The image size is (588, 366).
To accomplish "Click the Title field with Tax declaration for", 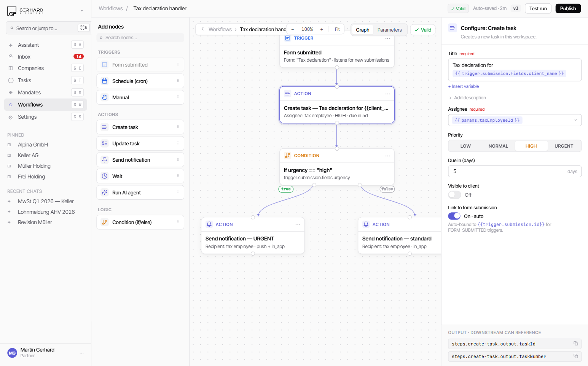I will (x=515, y=70).
